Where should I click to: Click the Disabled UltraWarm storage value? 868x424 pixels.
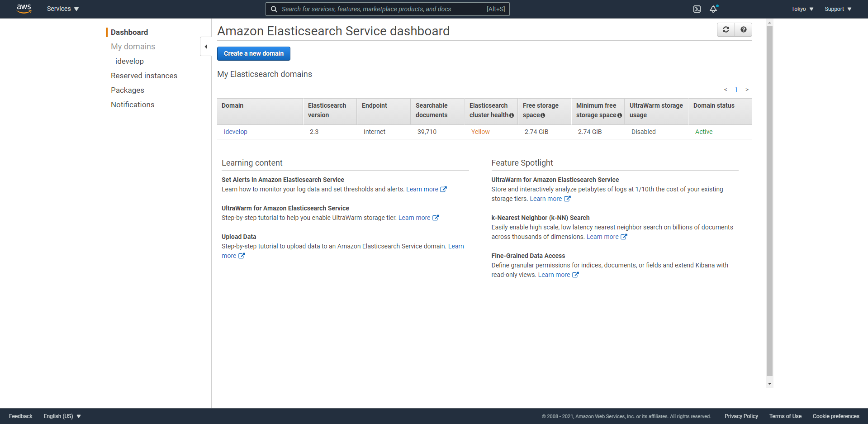(644, 132)
